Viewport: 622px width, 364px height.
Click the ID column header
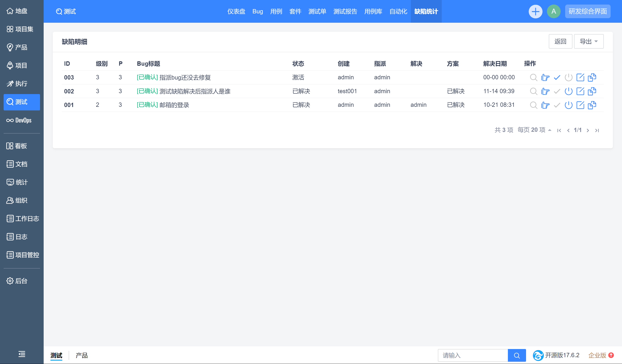(67, 64)
